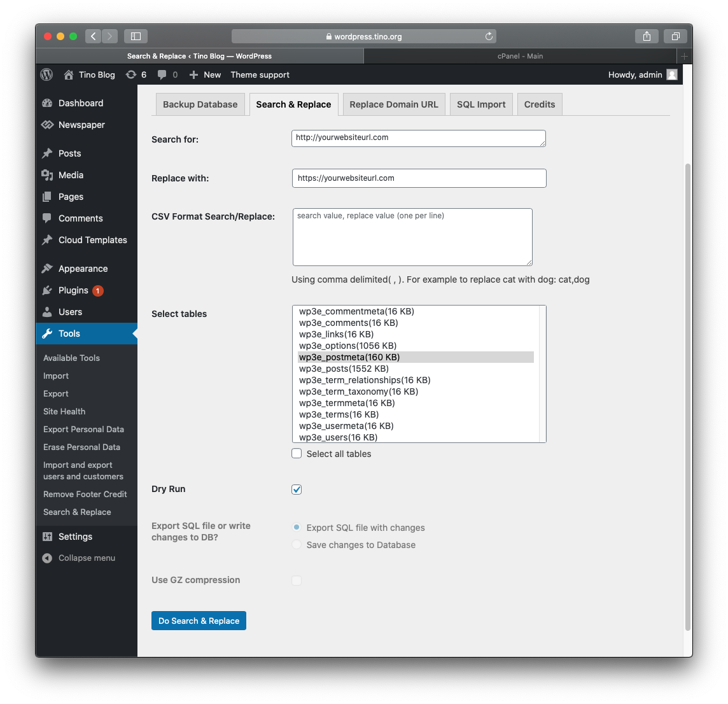Switch to the SQL Import tab
This screenshot has width=728, height=704.
pos(481,104)
